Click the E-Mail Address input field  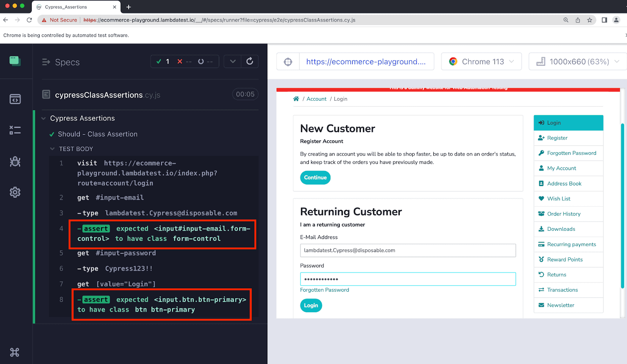pos(408,250)
